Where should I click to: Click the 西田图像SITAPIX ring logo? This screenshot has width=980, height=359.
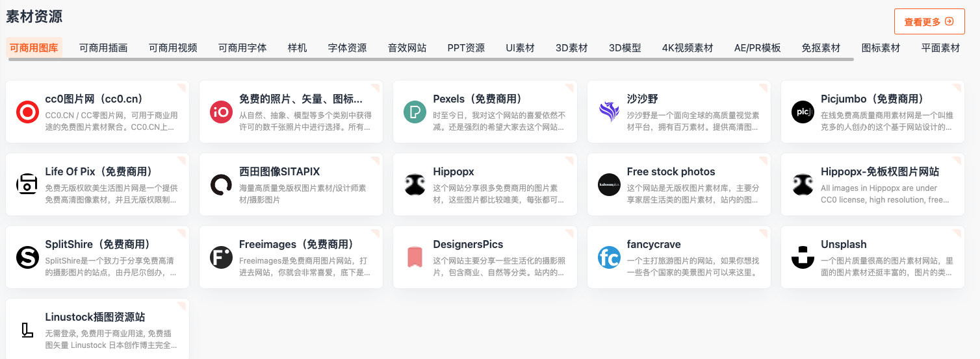point(221,185)
